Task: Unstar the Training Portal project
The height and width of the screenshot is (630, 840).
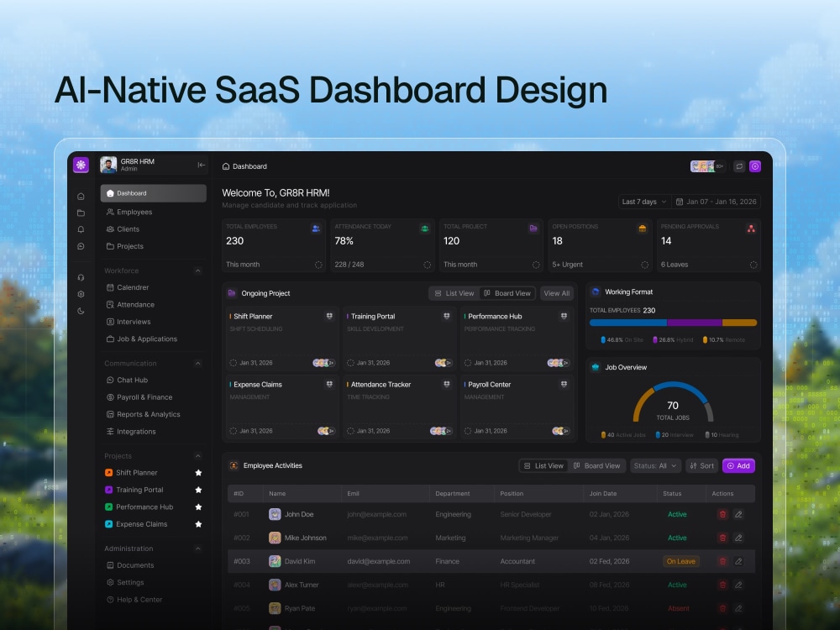Action: click(198, 490)
